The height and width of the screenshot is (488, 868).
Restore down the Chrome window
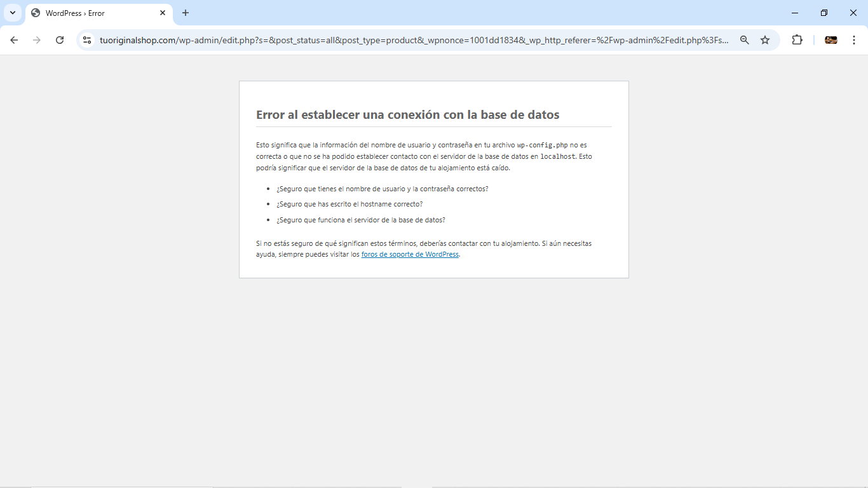tap(824, 13)
